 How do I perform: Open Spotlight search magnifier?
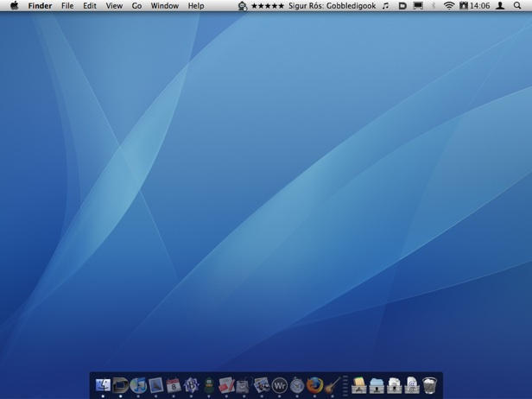click(x=517, y=6)
